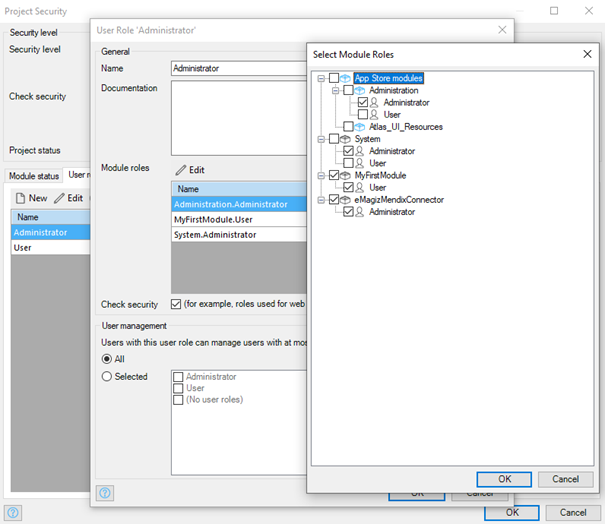
Task: Select the eMagizMendixConnector tree label
Action: pos(399,200)
